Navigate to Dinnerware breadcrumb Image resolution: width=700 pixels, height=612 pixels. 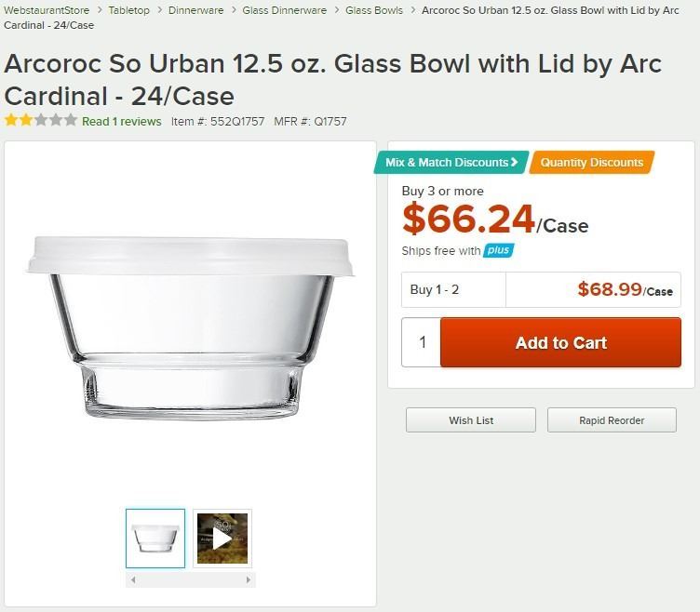coord(195,10)
